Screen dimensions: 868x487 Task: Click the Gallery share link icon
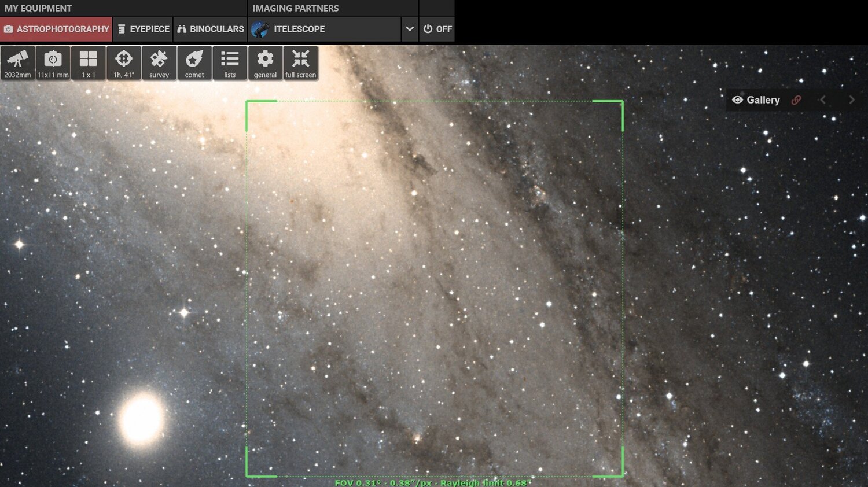pyautogui.click(x=796, y=99)
